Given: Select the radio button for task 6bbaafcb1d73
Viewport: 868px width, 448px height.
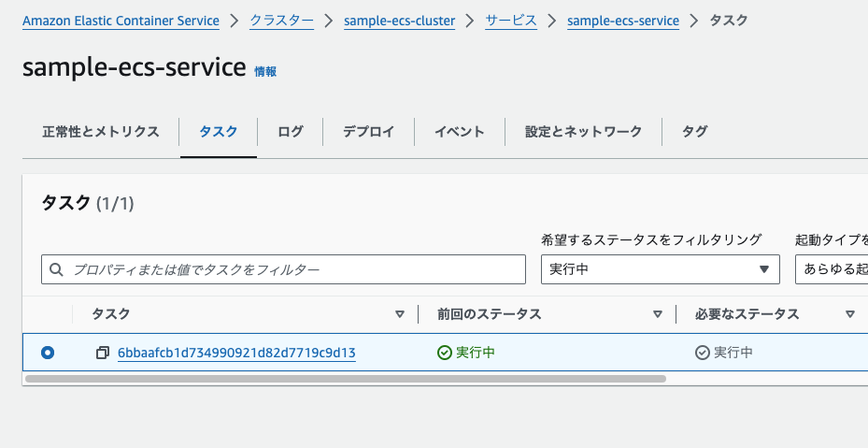Looking at the screenshot, I should 48,353.
